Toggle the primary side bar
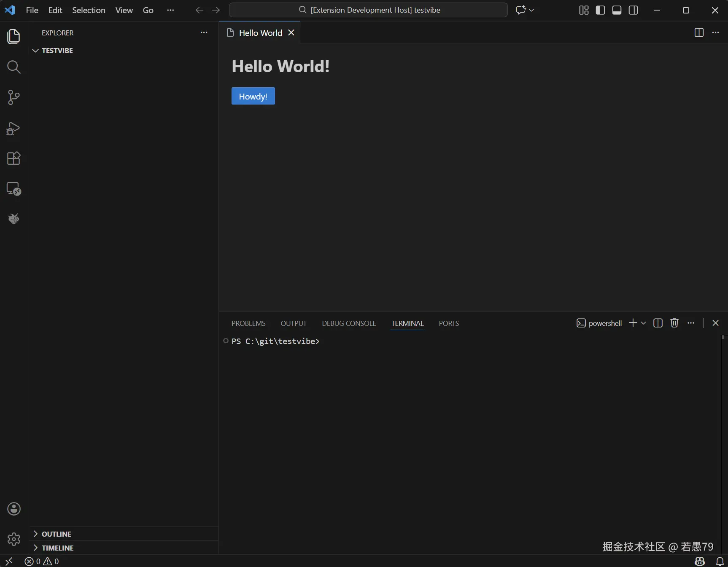Viewport: 728px width, 567px height. click(x=600, y=10)
